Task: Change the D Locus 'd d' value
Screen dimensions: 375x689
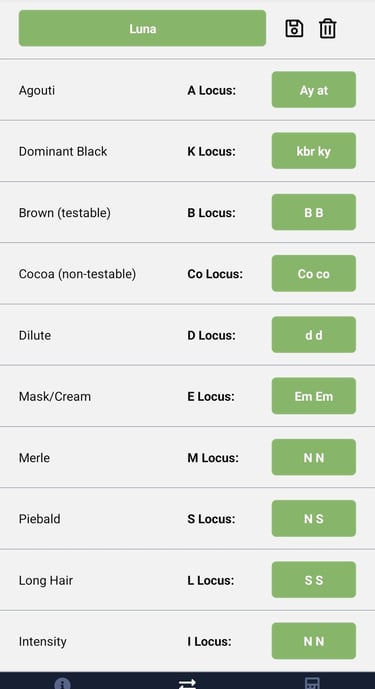Action: [x=314, y=335]
